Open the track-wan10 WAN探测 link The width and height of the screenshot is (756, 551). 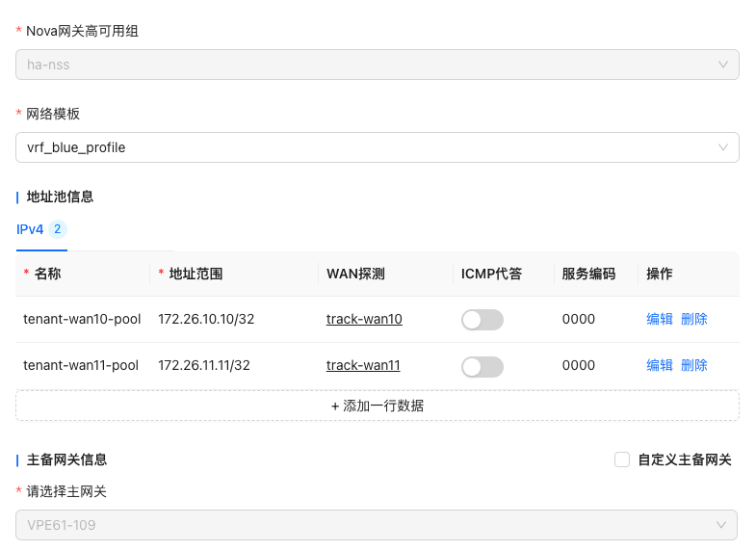coord(364,320)
